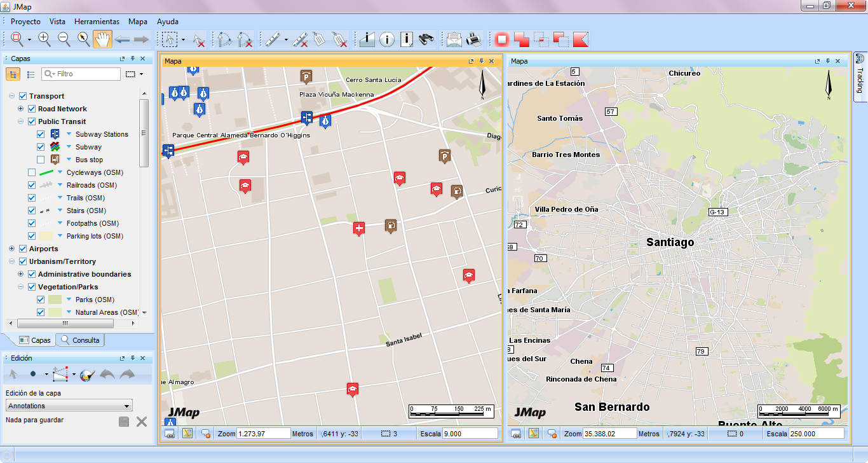The image size is (868, 463).
Task: Open the Herramientas menu
Action: 97,22
